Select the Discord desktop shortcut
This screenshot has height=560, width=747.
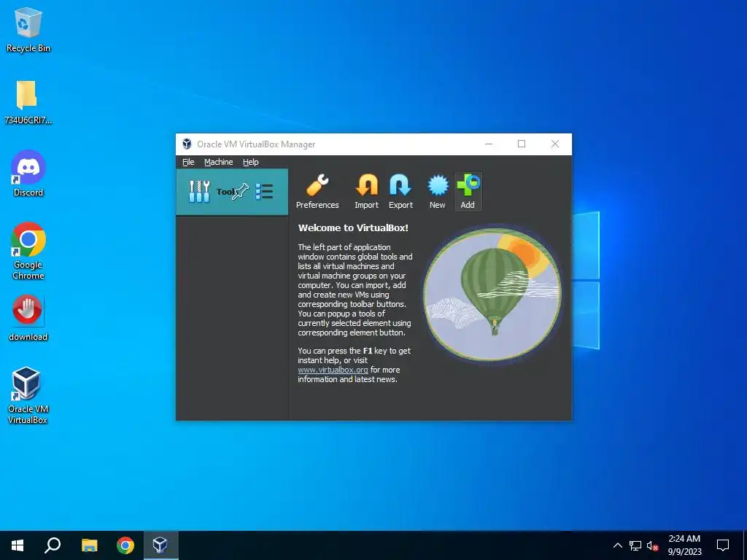pos(28,174)
